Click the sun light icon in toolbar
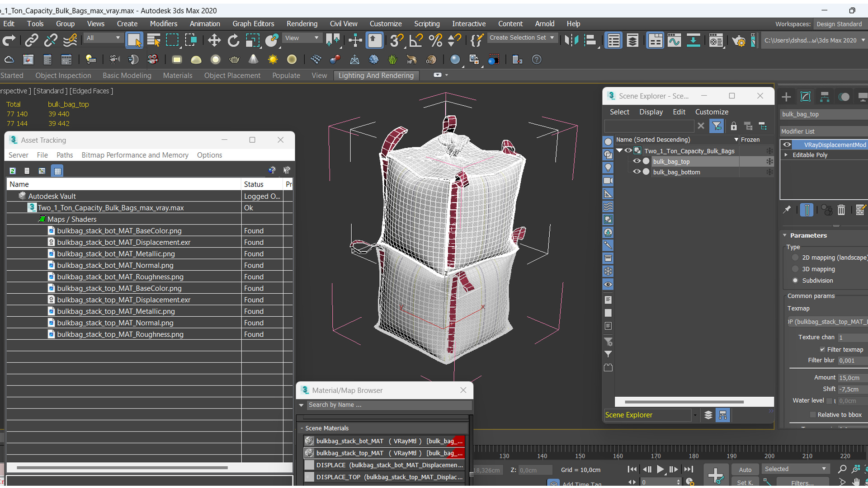This screenshot has height=488, width=868. pyautogui.click(x=273, y=60)
